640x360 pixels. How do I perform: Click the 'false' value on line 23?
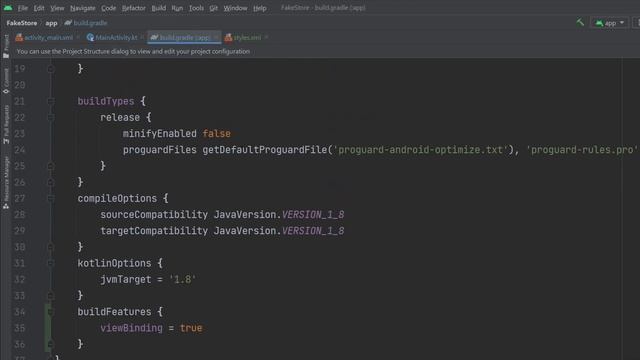[217, 134]
